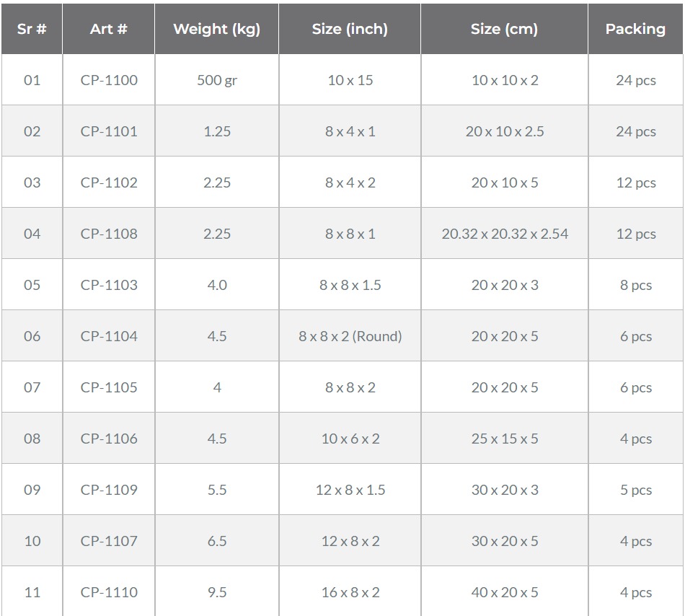Select article number CP-1100
This screenshot has width=685, height=616.
click(109, 80)
